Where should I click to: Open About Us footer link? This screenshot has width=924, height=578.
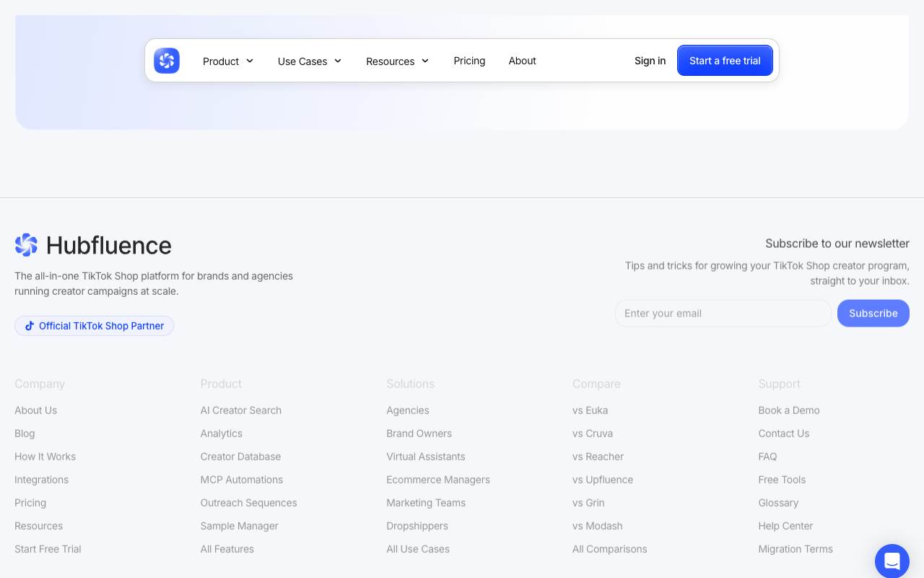[35, 410]
